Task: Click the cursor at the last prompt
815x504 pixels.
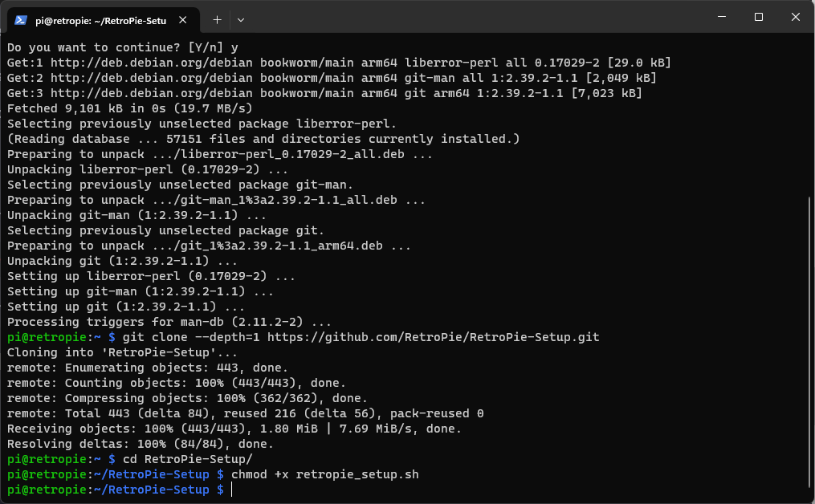Action: (231, 490)
